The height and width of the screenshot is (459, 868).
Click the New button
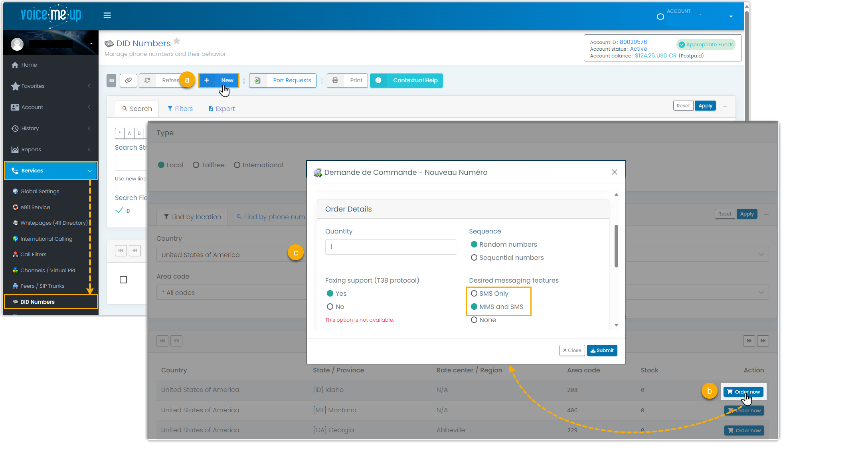[x=219, y=80]
